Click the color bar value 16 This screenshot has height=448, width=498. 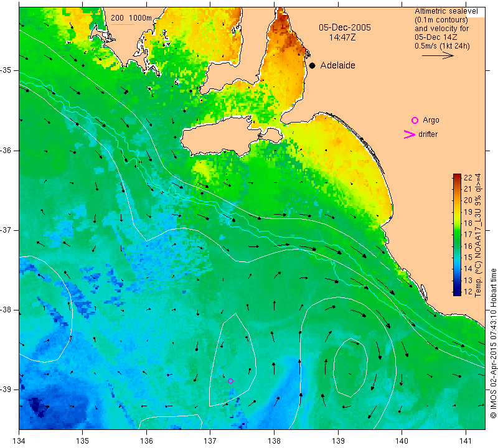click(x=468, y=246)
